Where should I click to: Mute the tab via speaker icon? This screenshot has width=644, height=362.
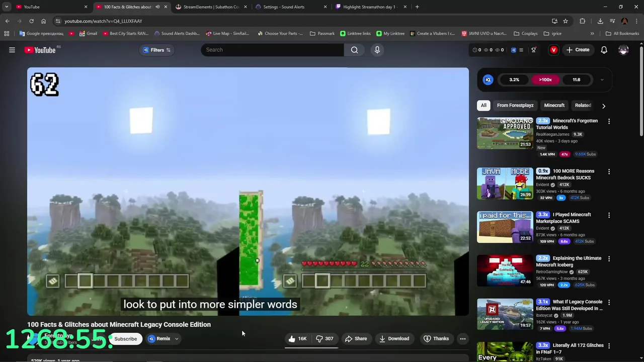[x=157, y=7]
